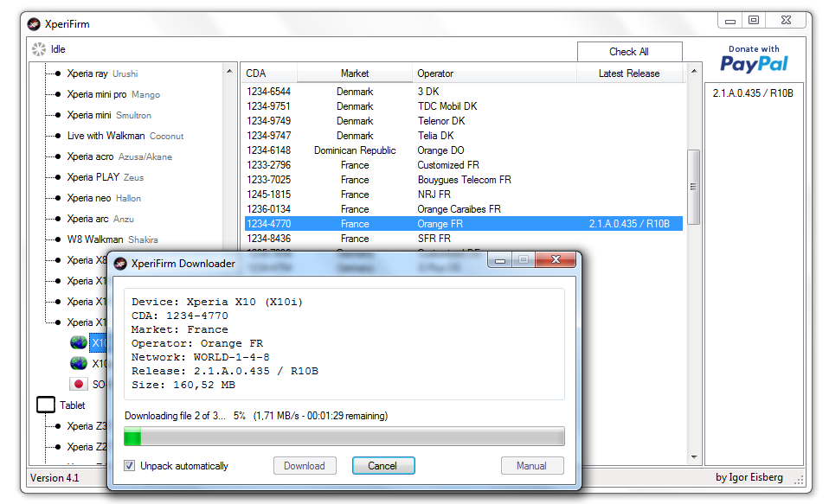Select the Tablet category label
Viewport: 829px width, 504px height.
pos(73,405)
